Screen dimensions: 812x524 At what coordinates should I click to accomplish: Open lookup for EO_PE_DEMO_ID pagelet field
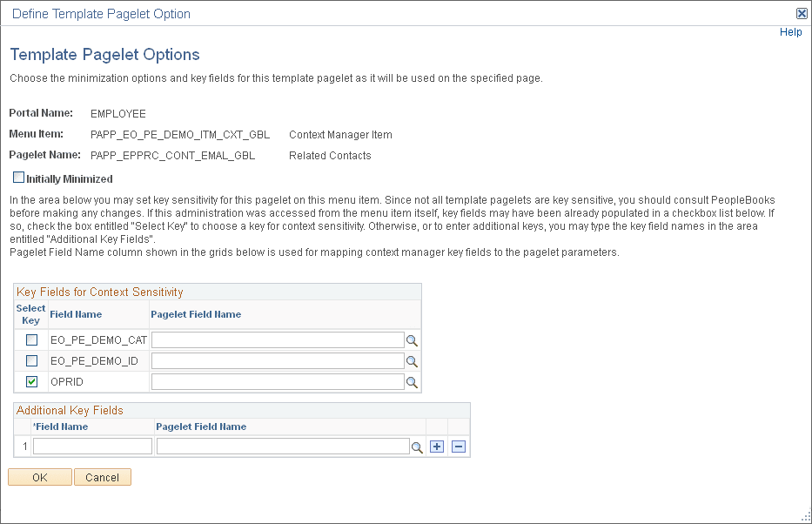pos(412,360)
